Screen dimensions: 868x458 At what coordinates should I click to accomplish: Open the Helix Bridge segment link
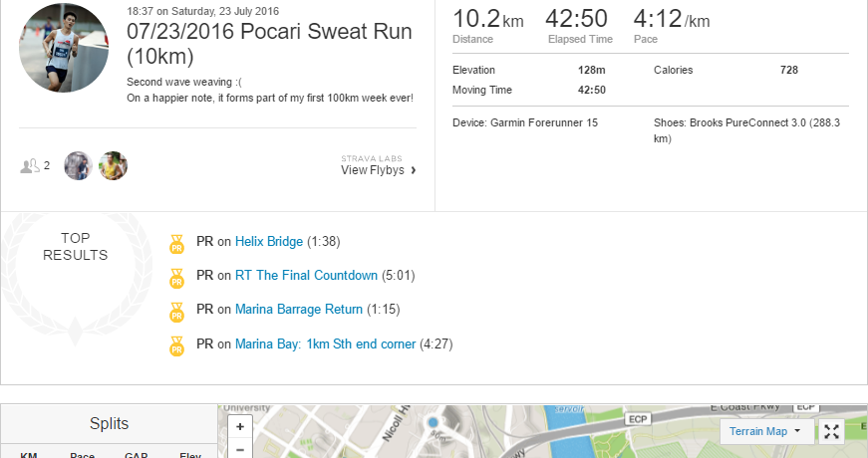coord(269,242)
